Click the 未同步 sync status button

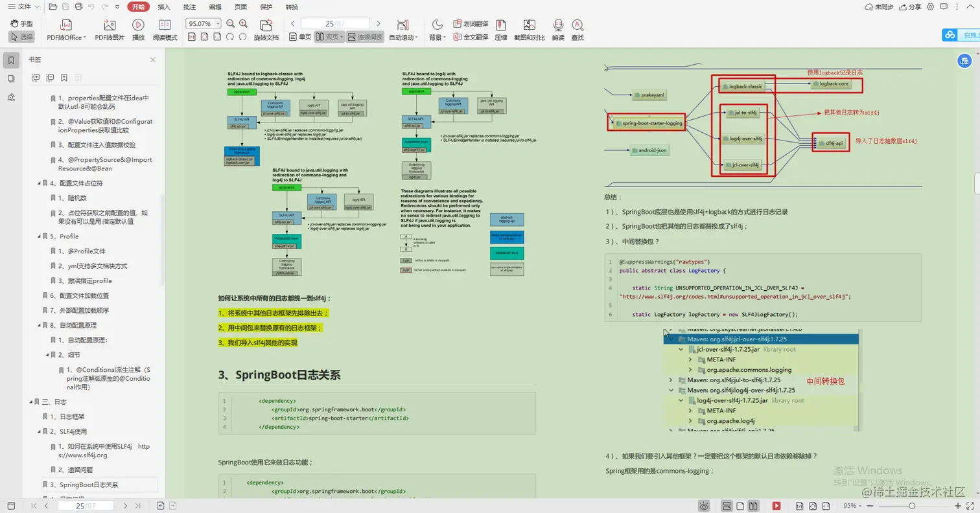tap(880, 7)
